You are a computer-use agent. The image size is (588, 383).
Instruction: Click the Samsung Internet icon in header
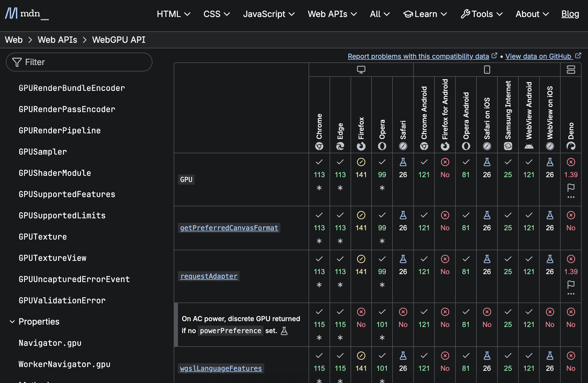tap(508, 146)
